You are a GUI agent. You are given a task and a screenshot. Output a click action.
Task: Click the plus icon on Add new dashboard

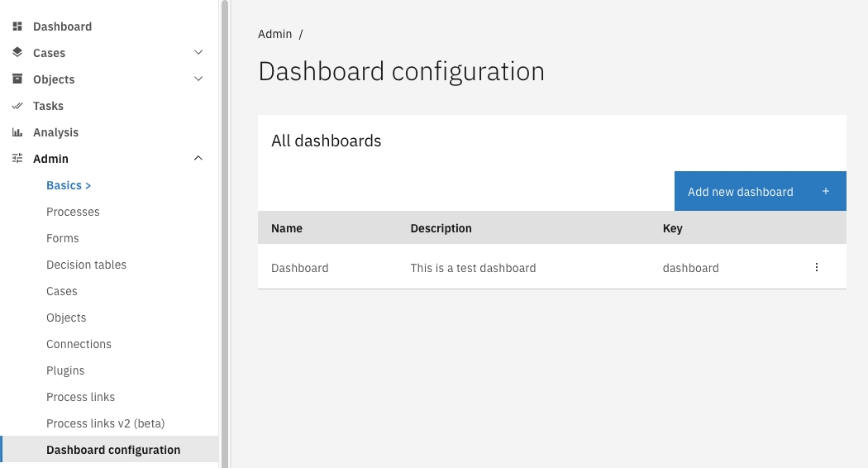(825, 192)
